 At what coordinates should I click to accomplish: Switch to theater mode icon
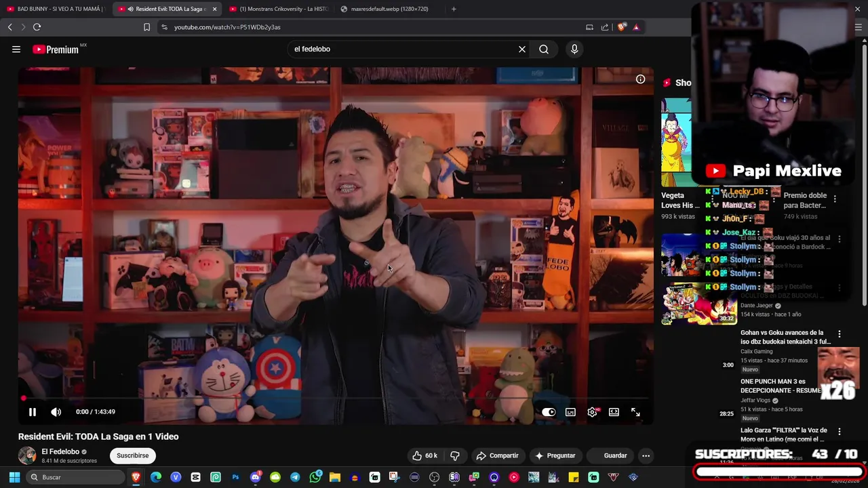[614, 412]
